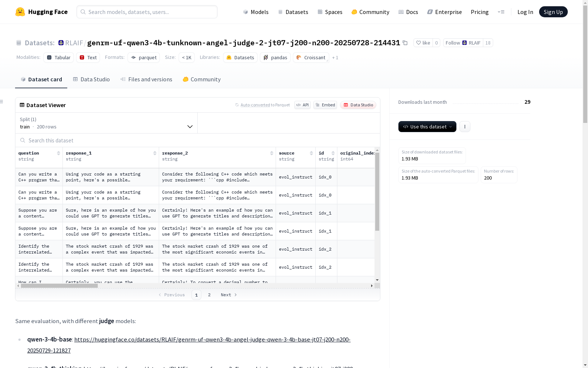Open the three-dot options next to Use this dataset
The height and width of the screenshot is (368, 588).
[465, 127]
